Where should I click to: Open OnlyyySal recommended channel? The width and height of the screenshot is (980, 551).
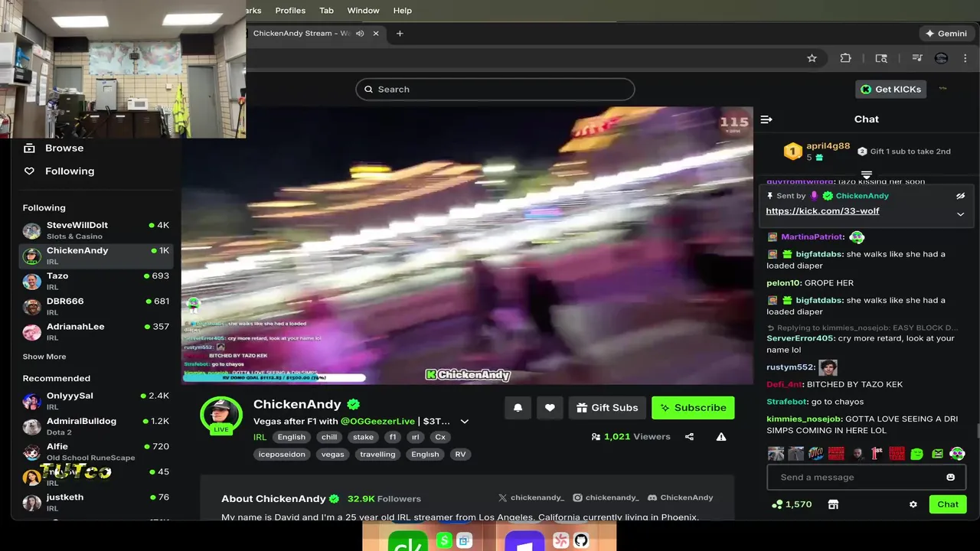pyautogui.click(x=96, y=401)
